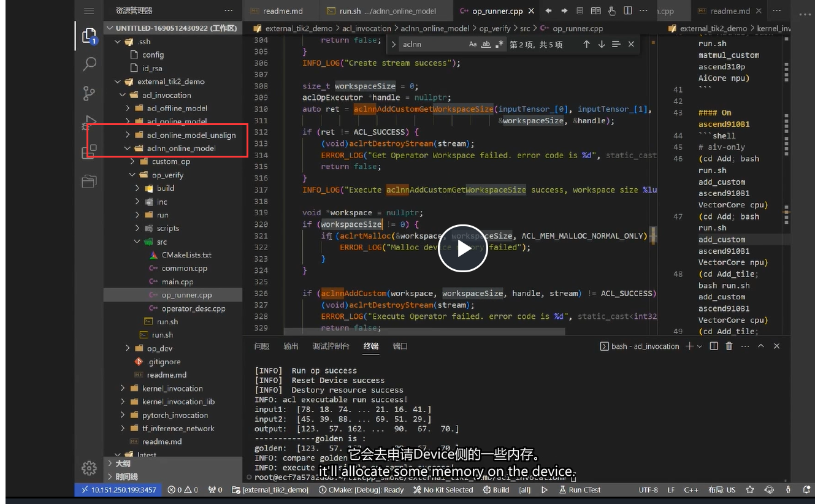Expand the 时间线 timeline section

(174, 476)
